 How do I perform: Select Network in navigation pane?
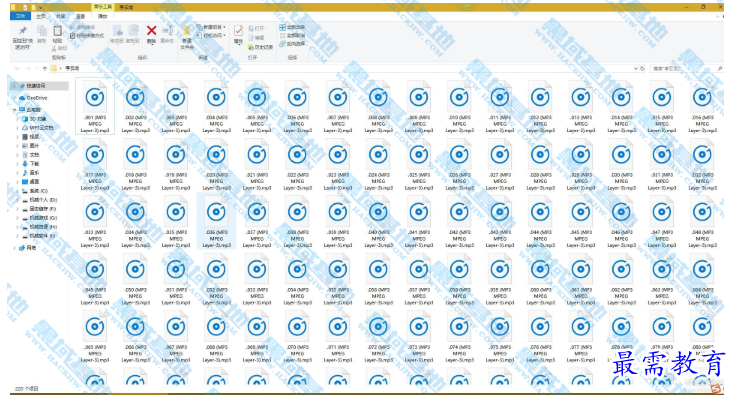(x=28, y=248)
